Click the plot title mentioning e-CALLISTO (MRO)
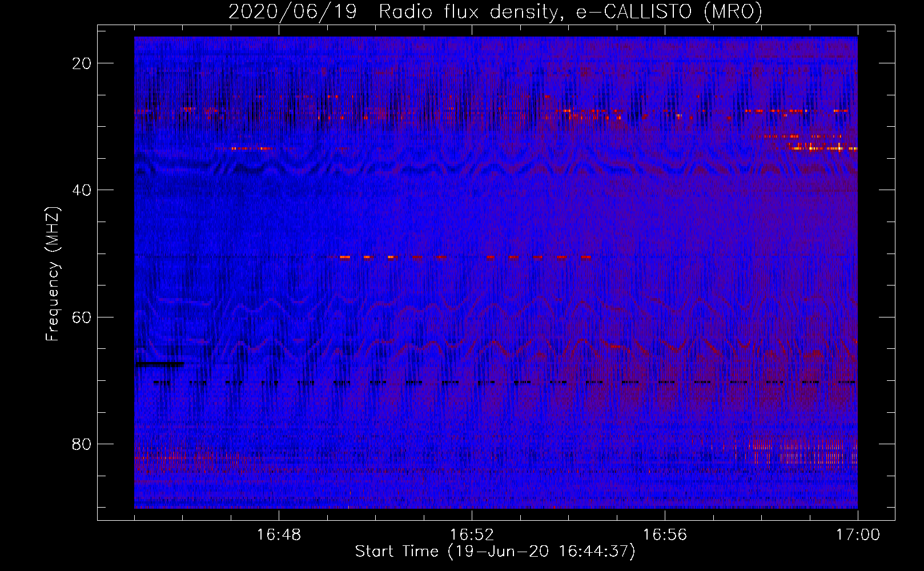Image resolution: width=924 pixels, height=571 pixels. [x=495, y=12]
